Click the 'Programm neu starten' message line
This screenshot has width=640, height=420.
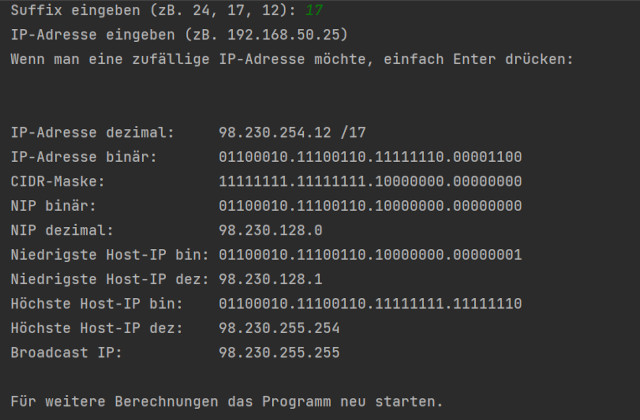pyautogui.click(x=226, y=401)
